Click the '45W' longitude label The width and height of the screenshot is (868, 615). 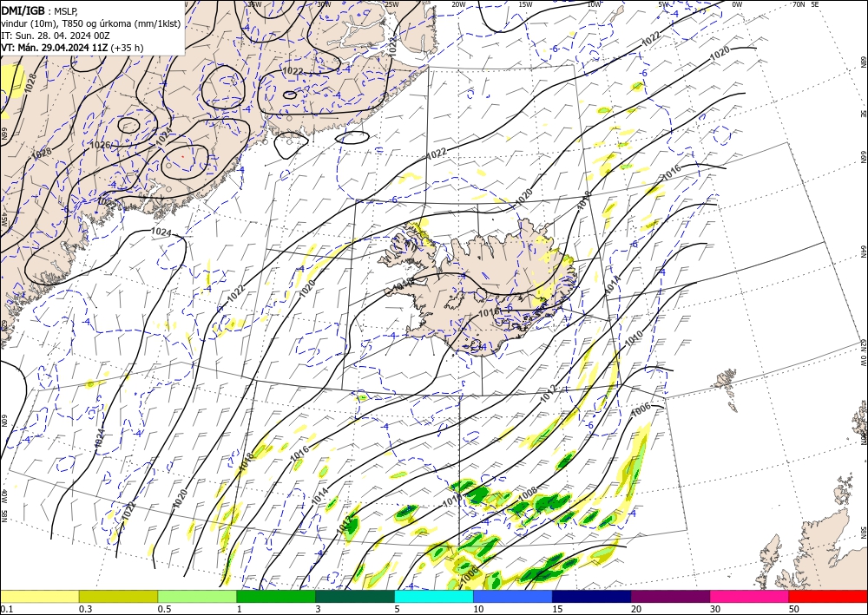click(x=3, y=220)
